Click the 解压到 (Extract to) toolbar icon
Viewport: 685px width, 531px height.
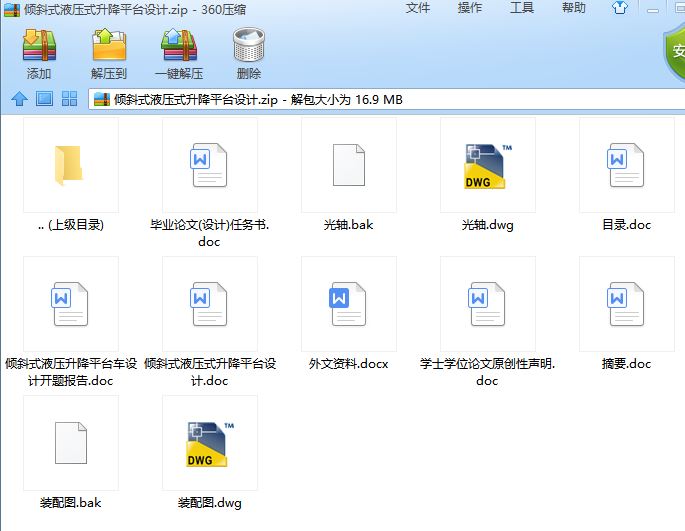(109, 45)
